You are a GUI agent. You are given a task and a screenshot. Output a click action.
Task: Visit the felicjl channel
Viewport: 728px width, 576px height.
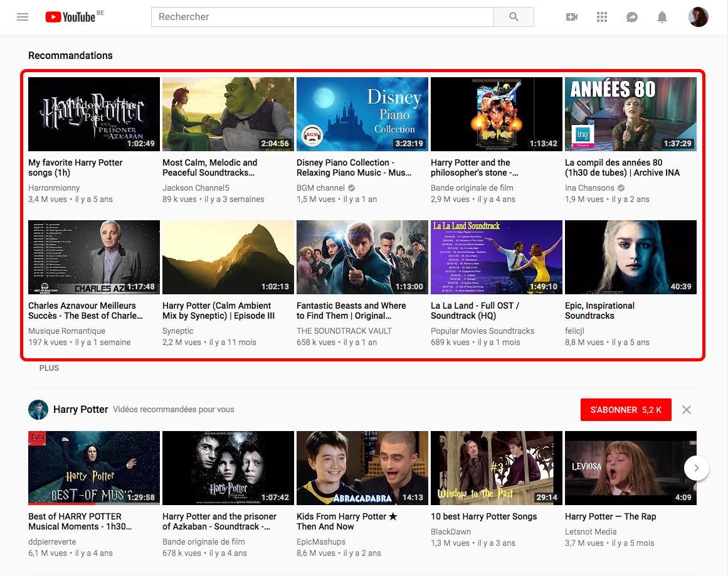click(574, 331)
